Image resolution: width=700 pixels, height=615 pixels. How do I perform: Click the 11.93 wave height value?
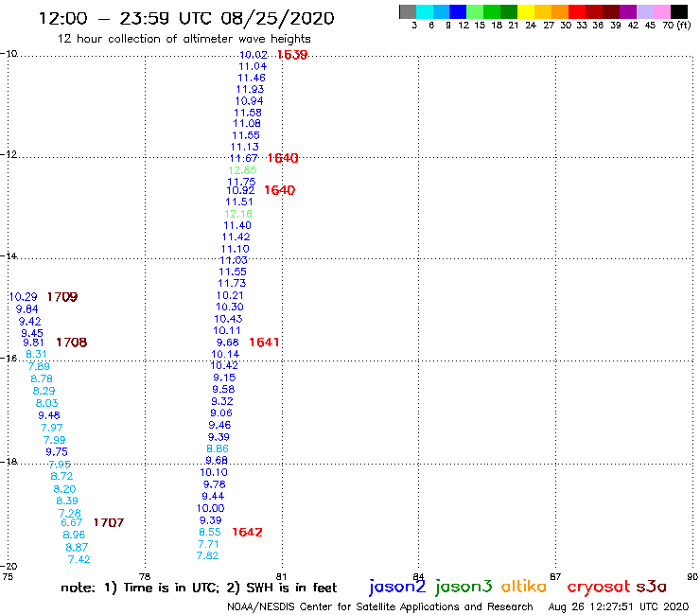coord(250,89)
